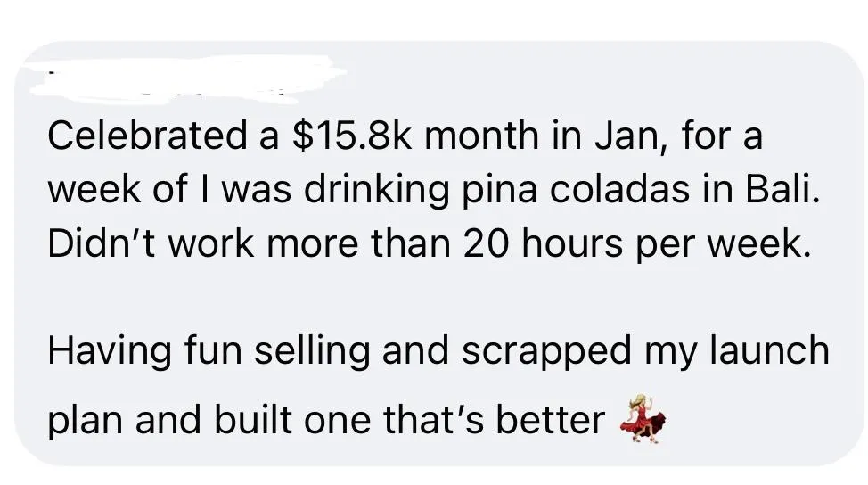
Task: Click the word "Having" in the second paragraph
Action: click(x=110, y=353)
